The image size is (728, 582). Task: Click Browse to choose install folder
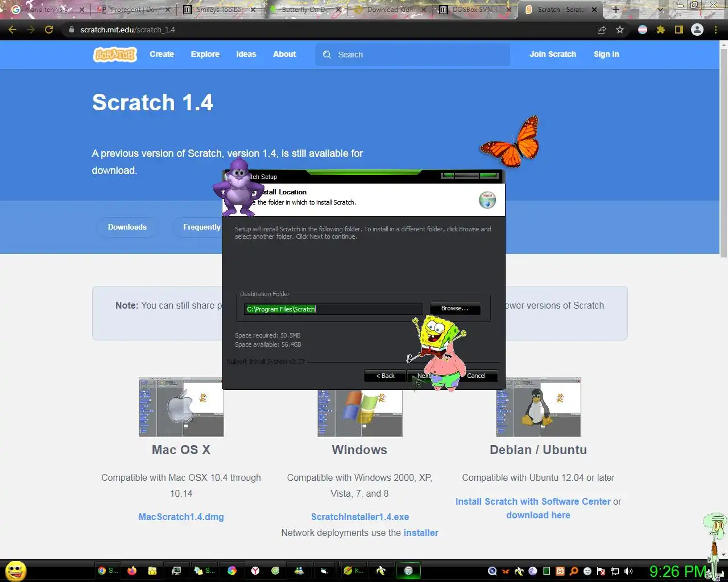click(455, 308)
